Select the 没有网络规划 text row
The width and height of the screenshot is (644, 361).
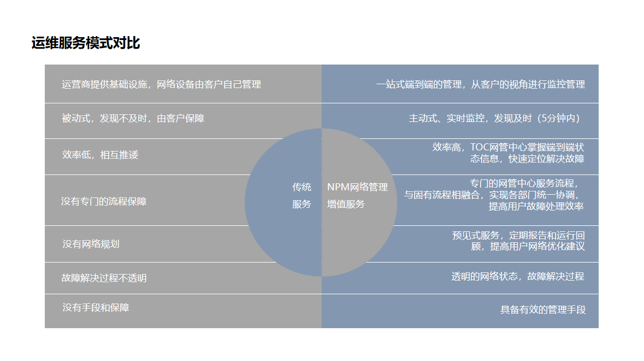pyautogui.click(x=91, y=244)
